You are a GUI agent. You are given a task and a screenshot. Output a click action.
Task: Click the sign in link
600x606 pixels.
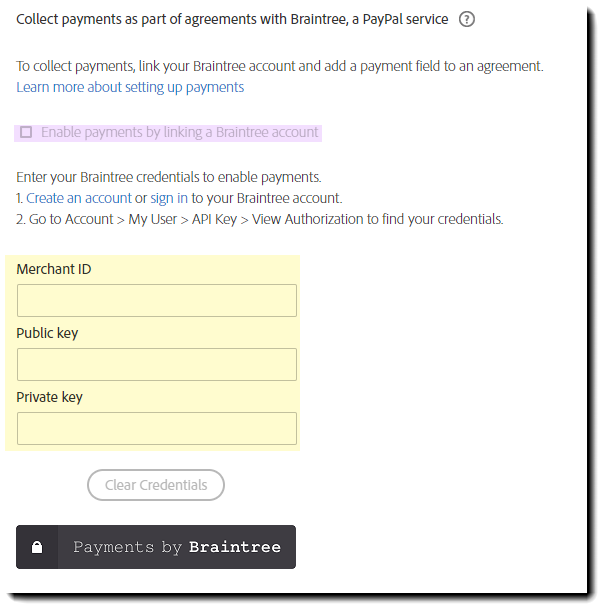tap(169, 198)
